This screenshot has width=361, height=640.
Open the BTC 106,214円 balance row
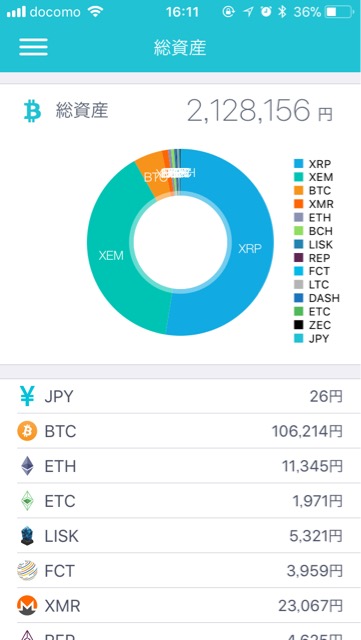click(x=180, y=431)
